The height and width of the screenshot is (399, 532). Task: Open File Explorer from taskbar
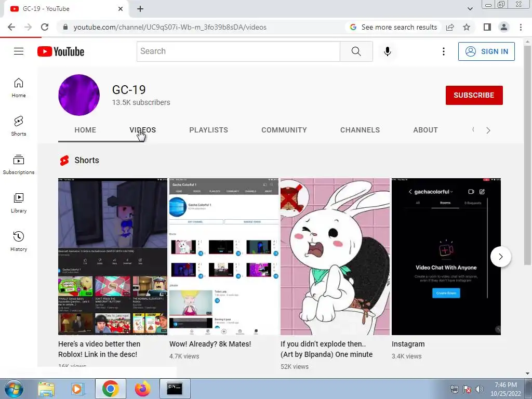click(46, 389)
